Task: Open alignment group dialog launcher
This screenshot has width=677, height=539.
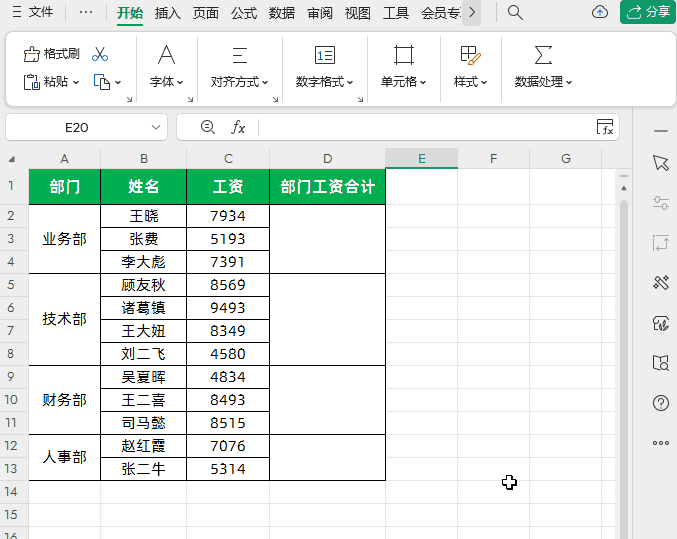Action: (275, 99)
